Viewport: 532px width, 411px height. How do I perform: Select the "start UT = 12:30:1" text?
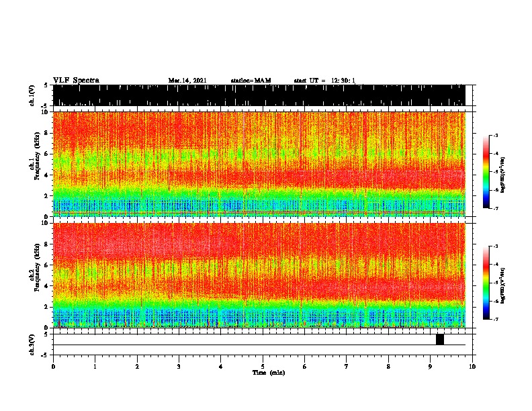pyautogui.click(x=324, y=81)
